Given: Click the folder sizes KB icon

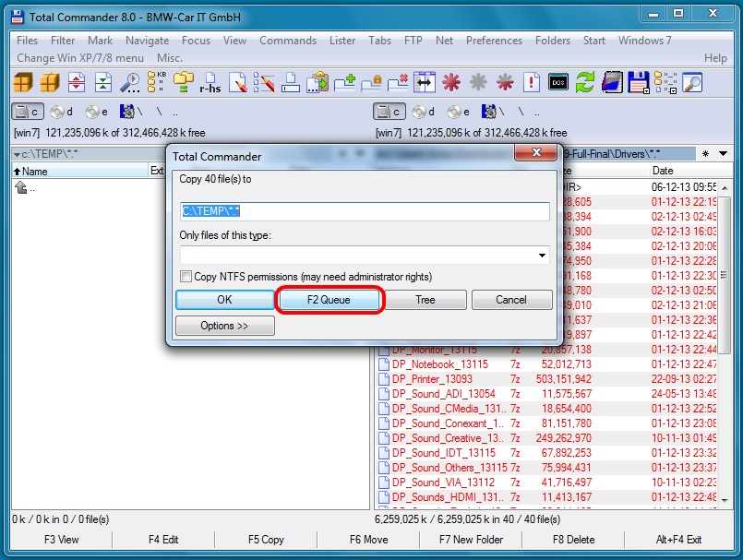Looking at the screenshot, I should (x=156, y=82).
